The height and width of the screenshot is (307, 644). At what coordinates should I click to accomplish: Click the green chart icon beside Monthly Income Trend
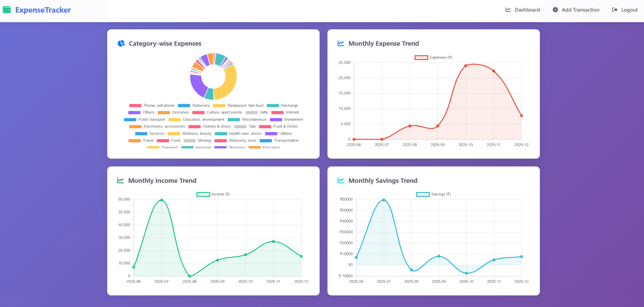tap(121, 180)
